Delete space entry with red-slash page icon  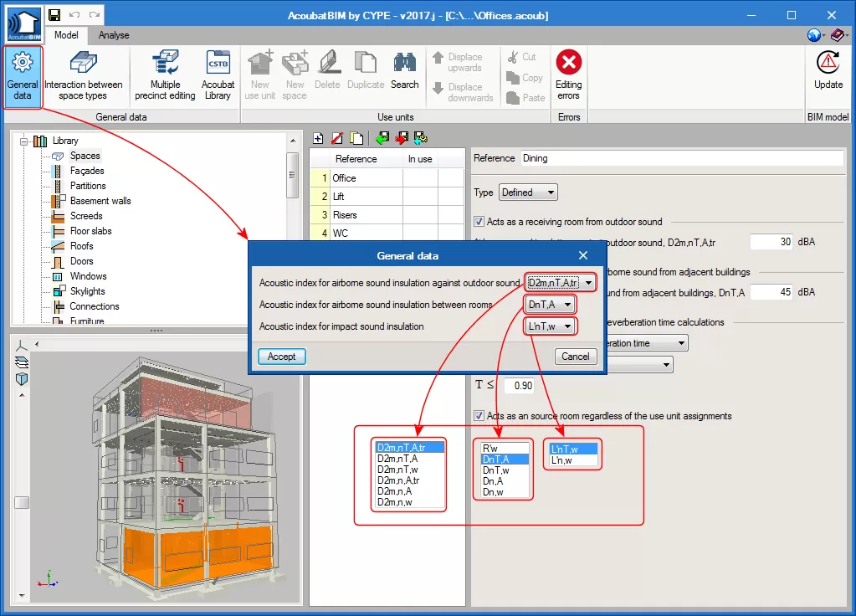coord(337,138)
